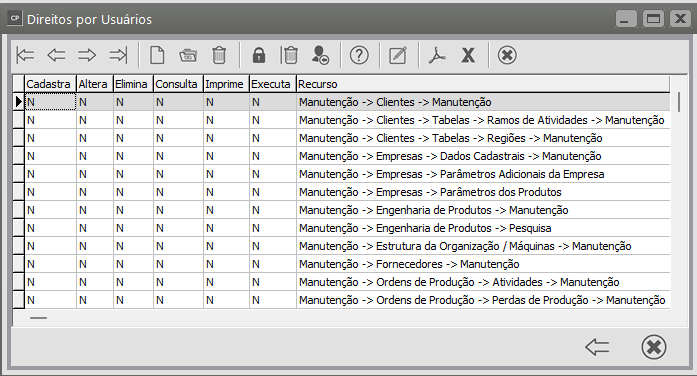Open help with question mark icon
The width and height of the screenshot is (697, 376).
[x=359, y=55]
